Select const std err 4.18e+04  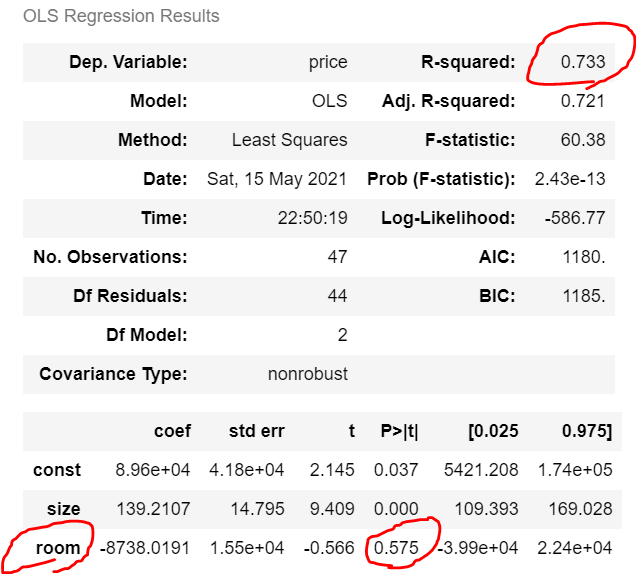pyautogui.click(x=247, y=470)
